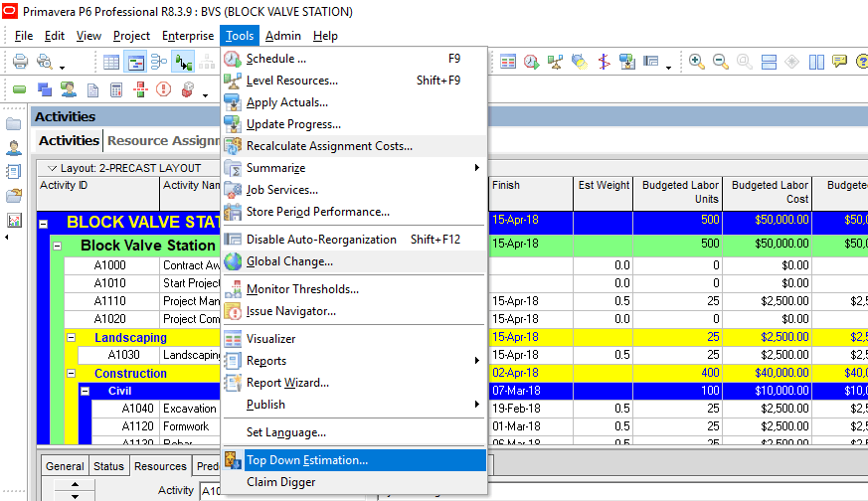The width and height of the screenshot is (868, 501).
Task: Open the tools toolbar dropdown arrow
Action: [669, 68]
